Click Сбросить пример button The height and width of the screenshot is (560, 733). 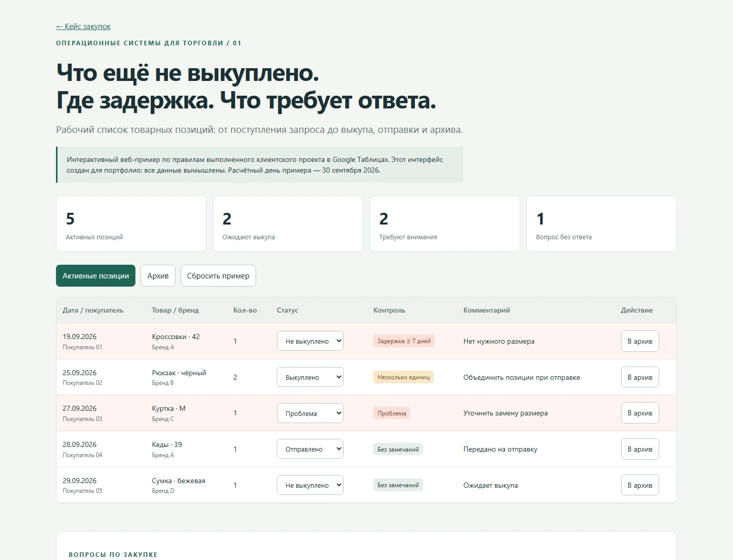coord(218,276)
